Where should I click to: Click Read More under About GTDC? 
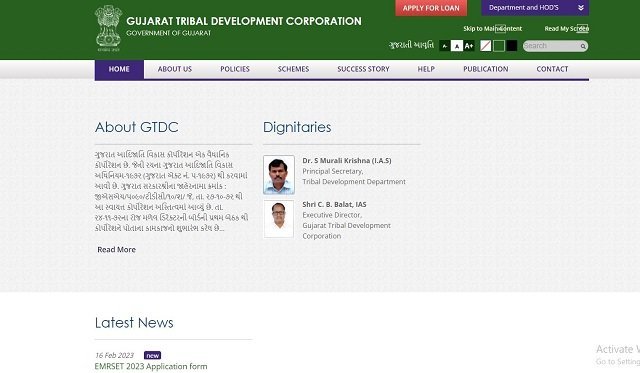[116, 249]
